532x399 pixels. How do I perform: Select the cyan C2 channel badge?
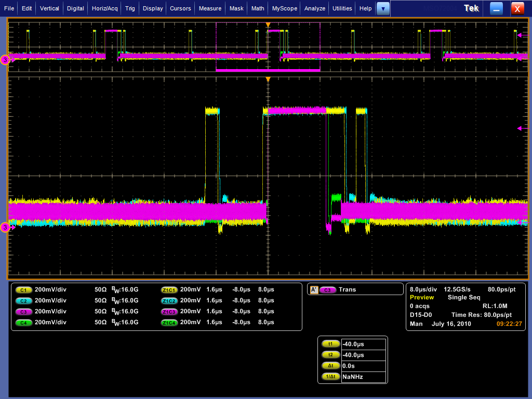tap(24, 300)
